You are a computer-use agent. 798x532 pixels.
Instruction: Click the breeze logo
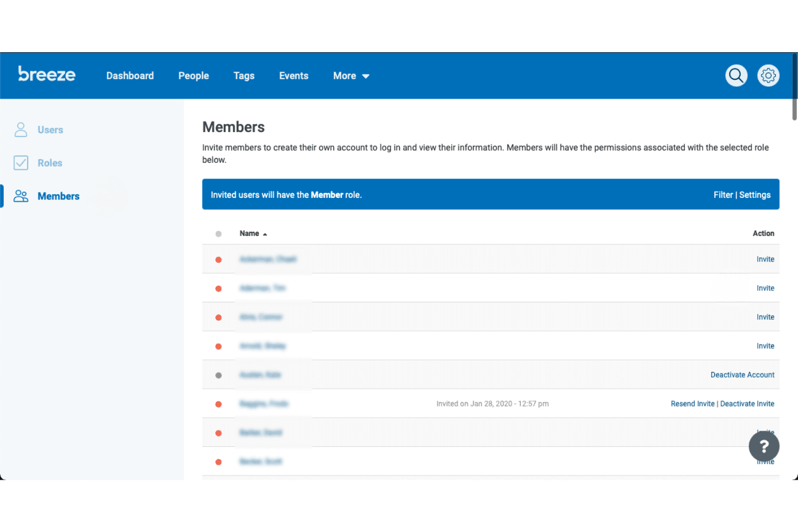tap(47, 74)
